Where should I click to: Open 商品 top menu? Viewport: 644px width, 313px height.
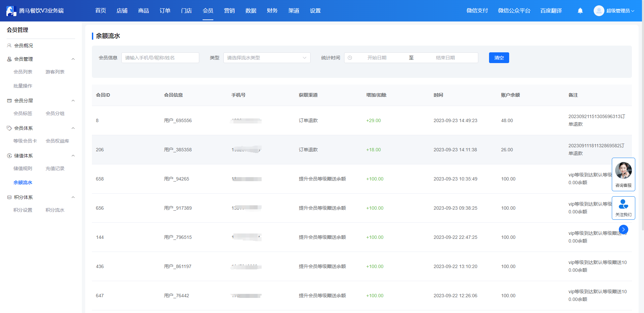[x=144, y=11]
